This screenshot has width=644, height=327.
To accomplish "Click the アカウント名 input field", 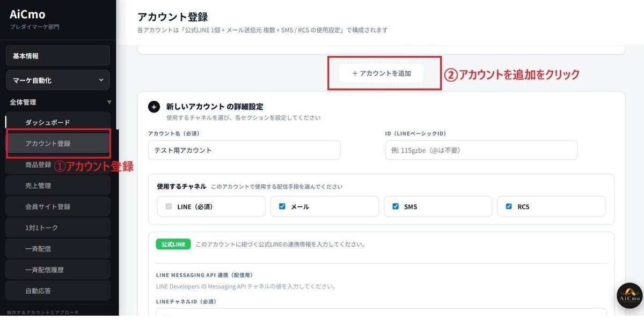I will pos(244,150).
